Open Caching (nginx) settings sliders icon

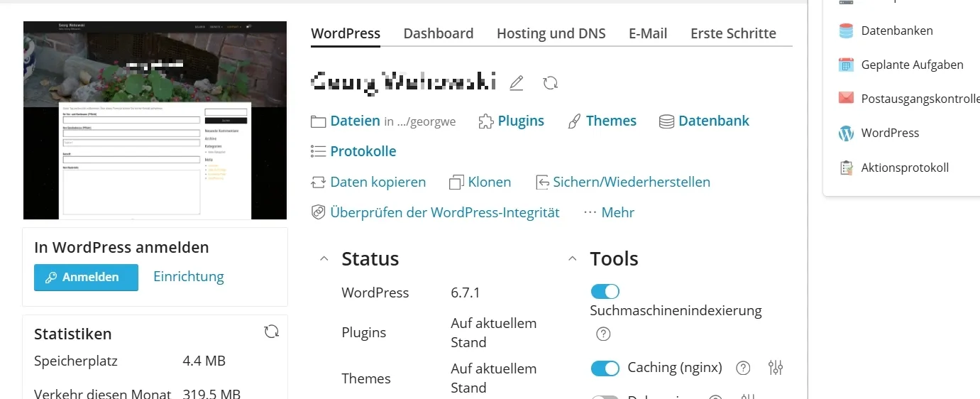click(776, 368)
